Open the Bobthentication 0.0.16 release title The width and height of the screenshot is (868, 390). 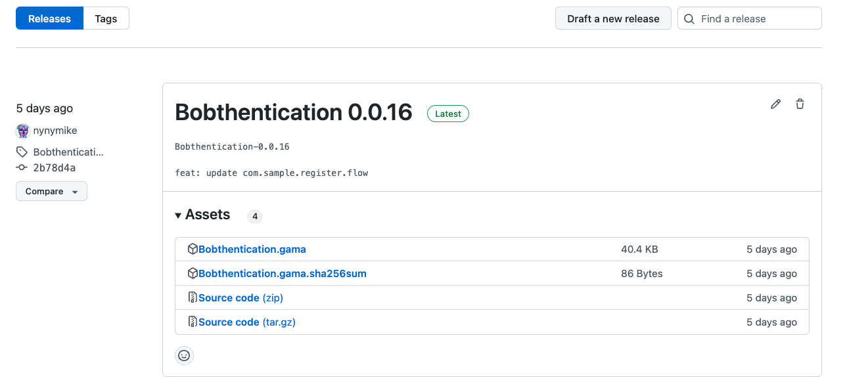pyautogui.click(x=294, y=112)
